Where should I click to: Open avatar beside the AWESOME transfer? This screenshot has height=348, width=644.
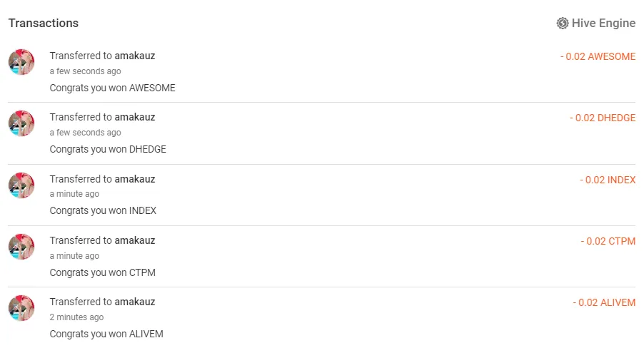pos(21,62)
